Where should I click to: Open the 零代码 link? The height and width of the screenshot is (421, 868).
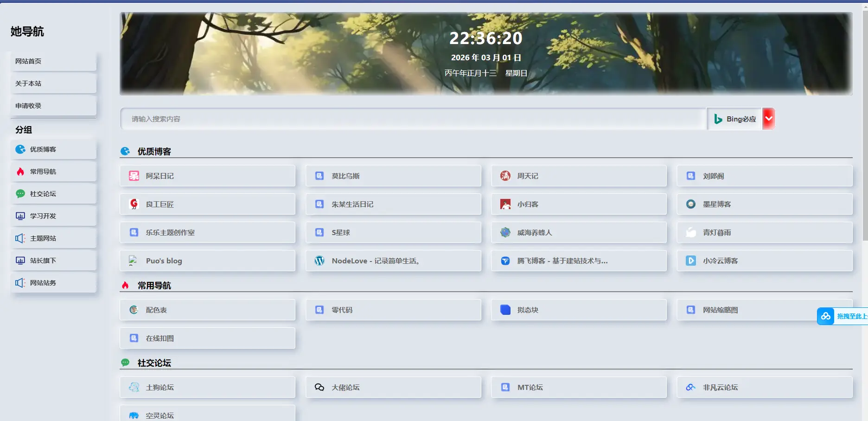coord(393,310)
